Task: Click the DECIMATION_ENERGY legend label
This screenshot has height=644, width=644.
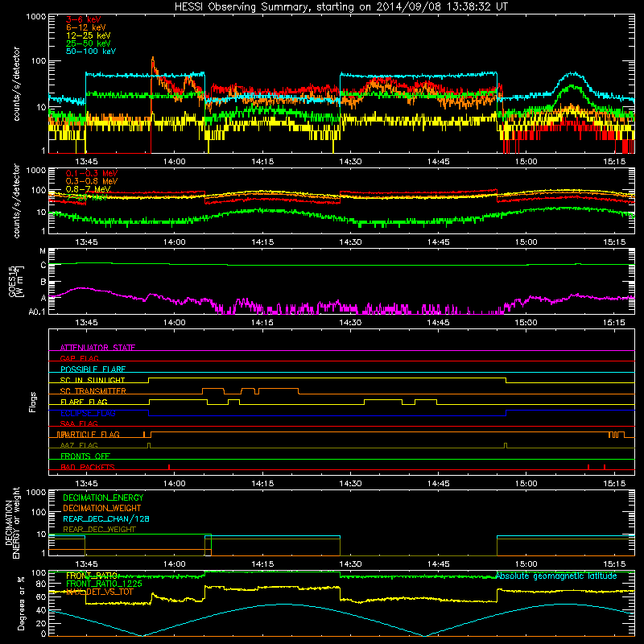Action: coord(103,497)
